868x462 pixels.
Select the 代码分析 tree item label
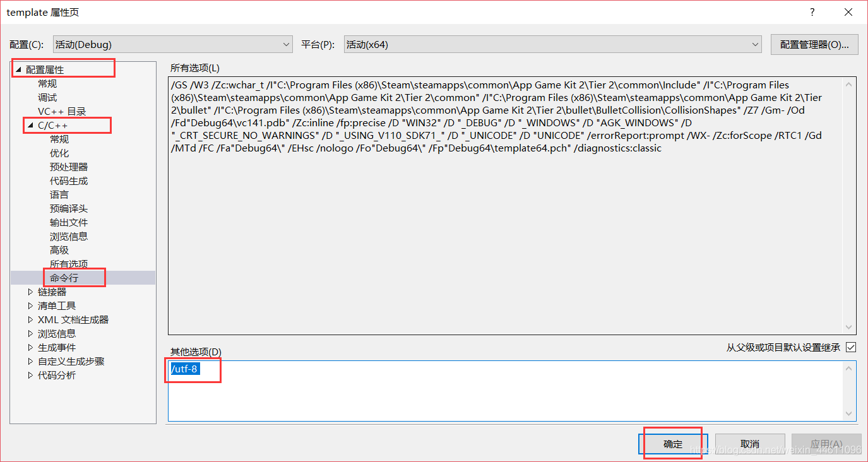click(x=57, y=376)
